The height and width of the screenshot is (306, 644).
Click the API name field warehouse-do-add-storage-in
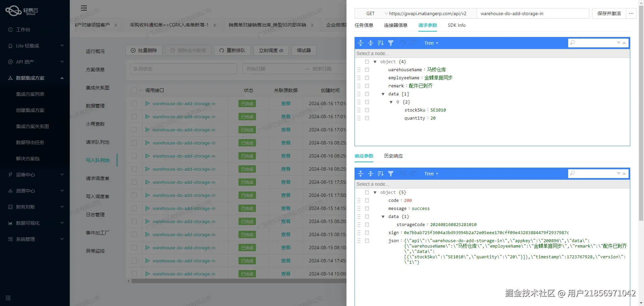point(533,13)
